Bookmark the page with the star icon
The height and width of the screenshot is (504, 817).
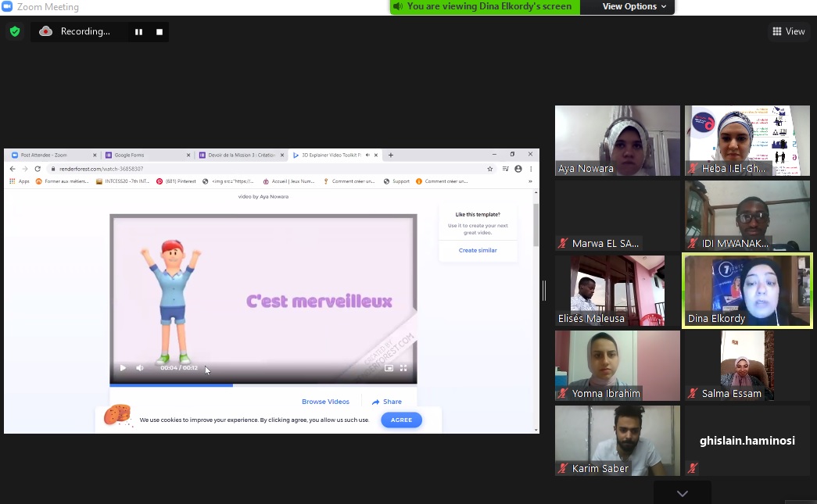coord(490,169)
